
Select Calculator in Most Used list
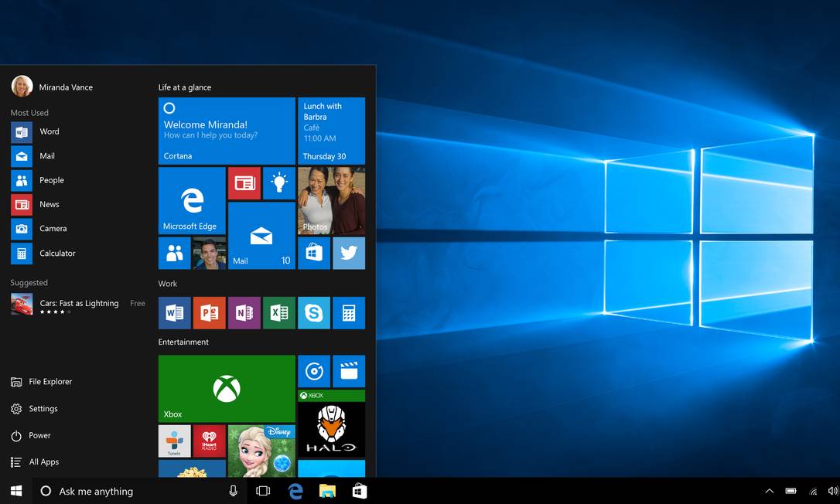coord(56,253)
